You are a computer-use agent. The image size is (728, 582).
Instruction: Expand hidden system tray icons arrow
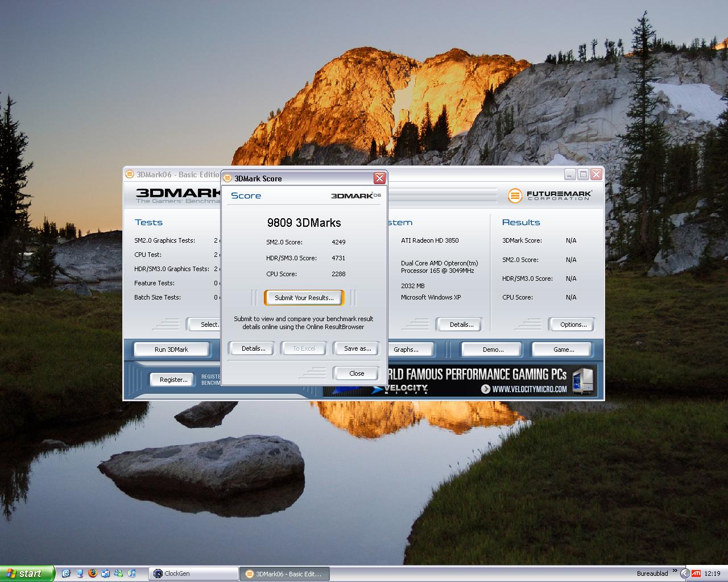pyautogui.click(x=685, y=573)
